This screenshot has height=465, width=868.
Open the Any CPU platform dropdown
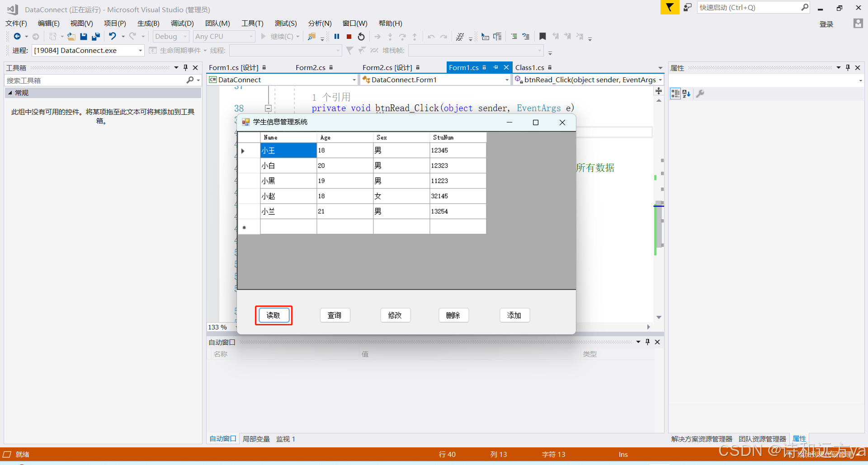click(x=224, y=37)
